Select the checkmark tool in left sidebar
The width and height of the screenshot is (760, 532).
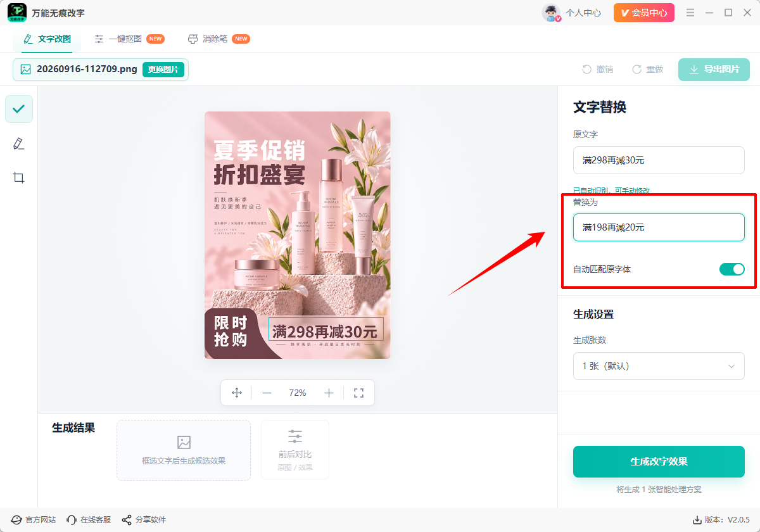pos(19,109)
